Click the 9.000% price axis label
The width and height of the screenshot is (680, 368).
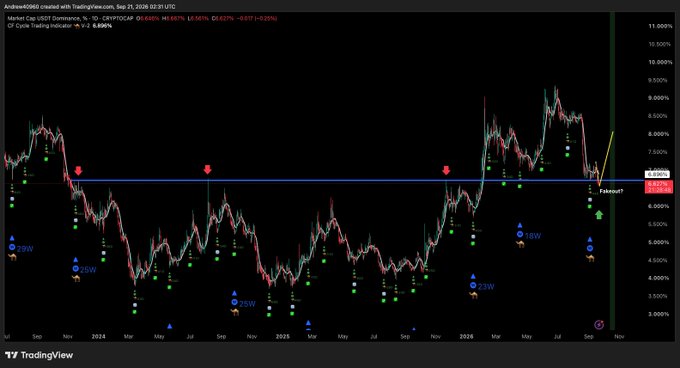[x=658, y=98]
